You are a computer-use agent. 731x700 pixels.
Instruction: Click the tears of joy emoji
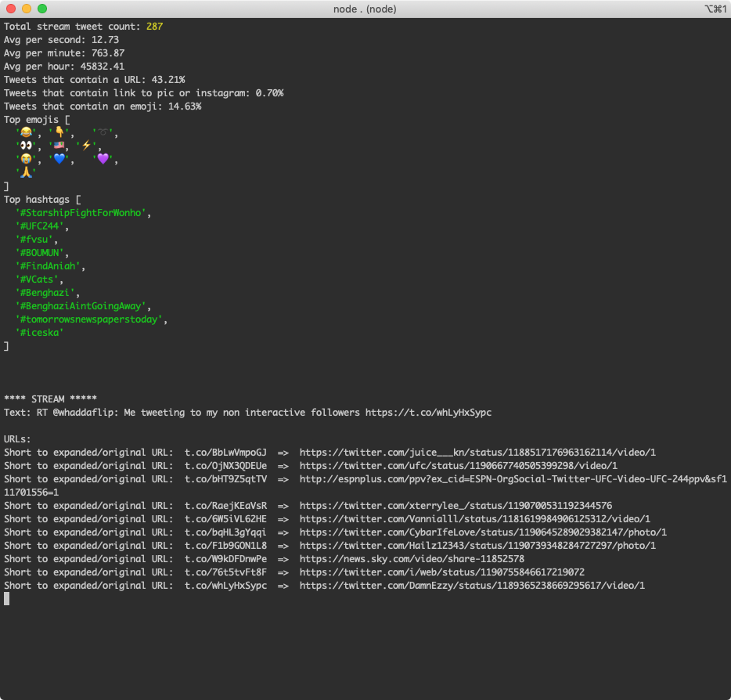point(26,132)
